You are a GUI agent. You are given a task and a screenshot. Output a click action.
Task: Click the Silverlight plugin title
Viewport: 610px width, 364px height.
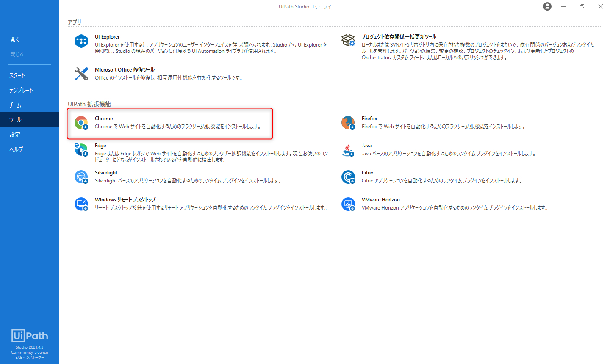(106, 173)
